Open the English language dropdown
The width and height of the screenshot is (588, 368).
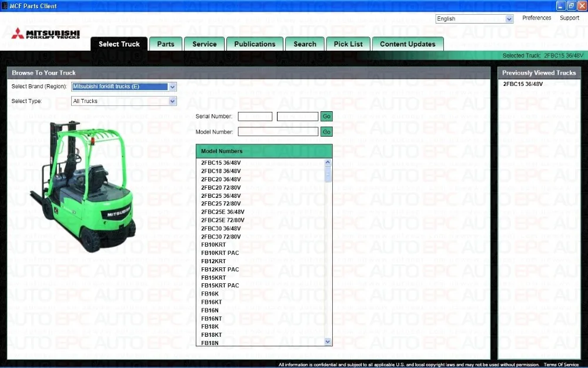point(475,19)
